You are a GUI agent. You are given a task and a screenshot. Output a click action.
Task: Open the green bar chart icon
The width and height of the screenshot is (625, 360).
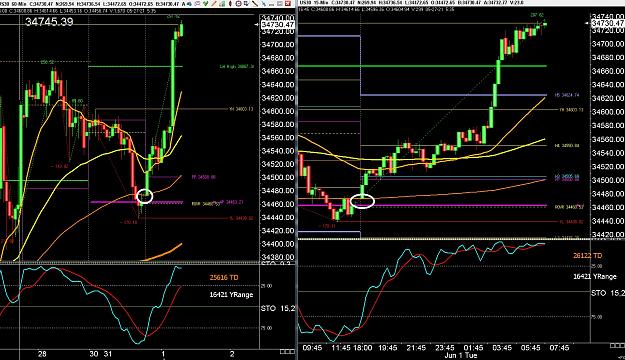222,4
